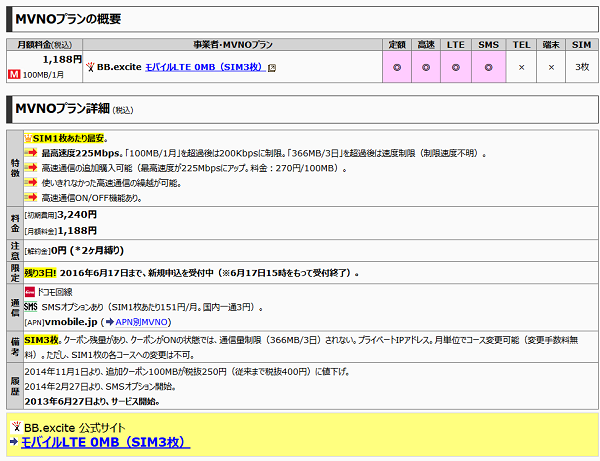Click the double-circle mark under 定額

coord(397,67)
